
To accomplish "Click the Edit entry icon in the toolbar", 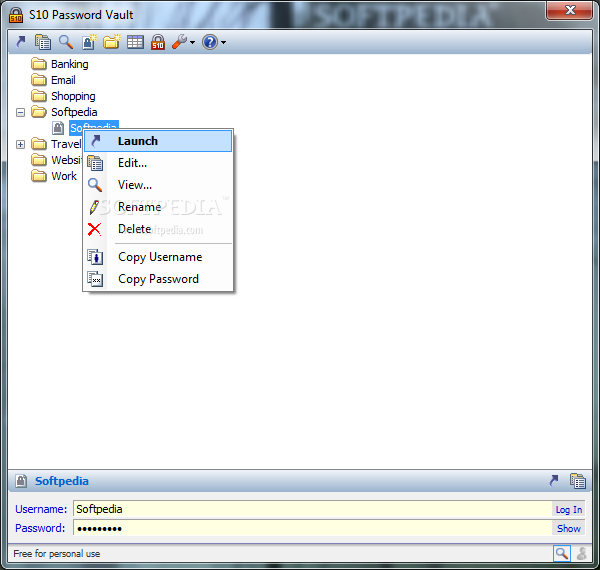I will 43,42.
